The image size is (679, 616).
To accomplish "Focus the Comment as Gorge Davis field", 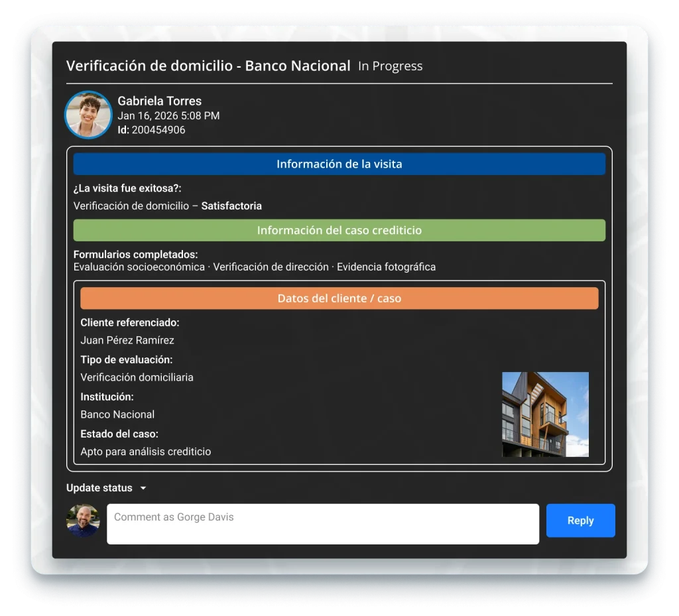I will pos(323,524).
